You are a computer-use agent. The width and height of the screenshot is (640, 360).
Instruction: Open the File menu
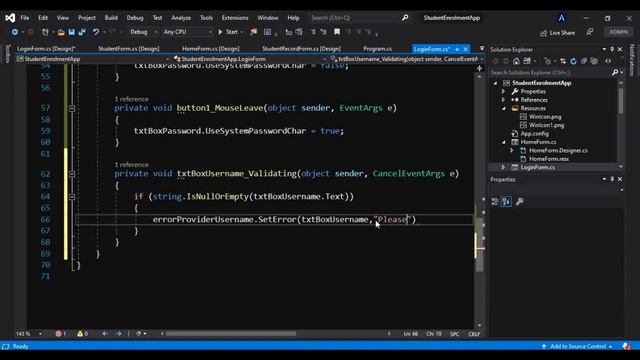(25, 18)
